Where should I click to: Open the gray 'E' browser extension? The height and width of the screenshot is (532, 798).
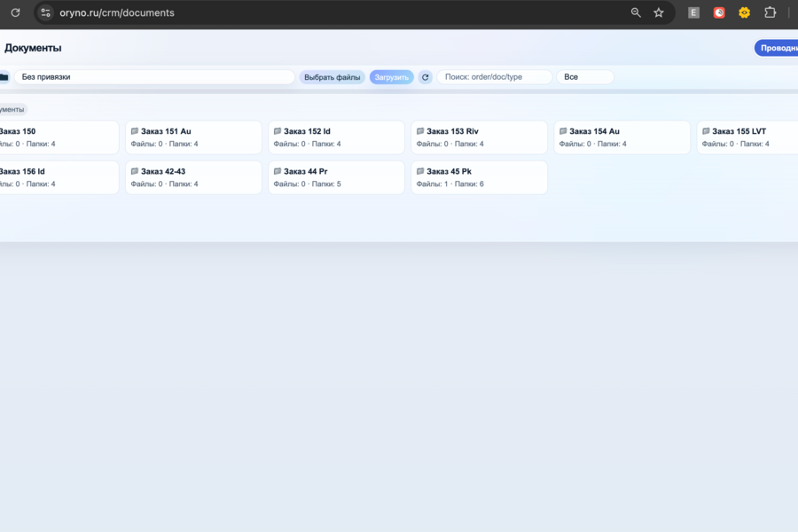coord(693,12)
